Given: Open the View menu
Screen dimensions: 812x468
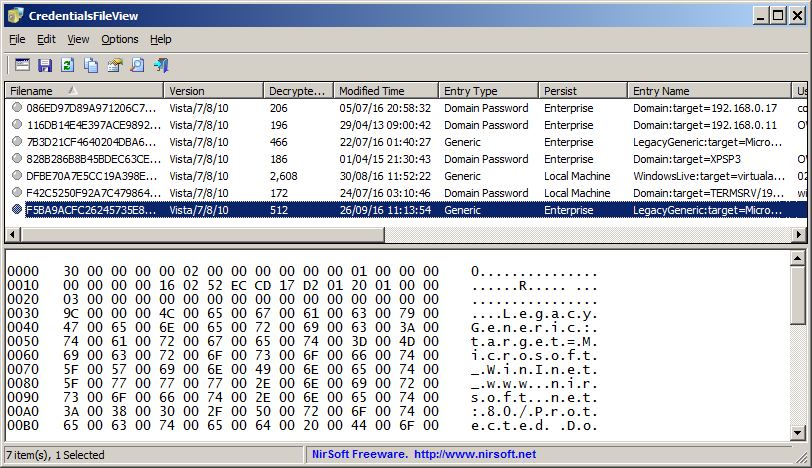Looking at the screenshot, I should click(x=78, y=39).
